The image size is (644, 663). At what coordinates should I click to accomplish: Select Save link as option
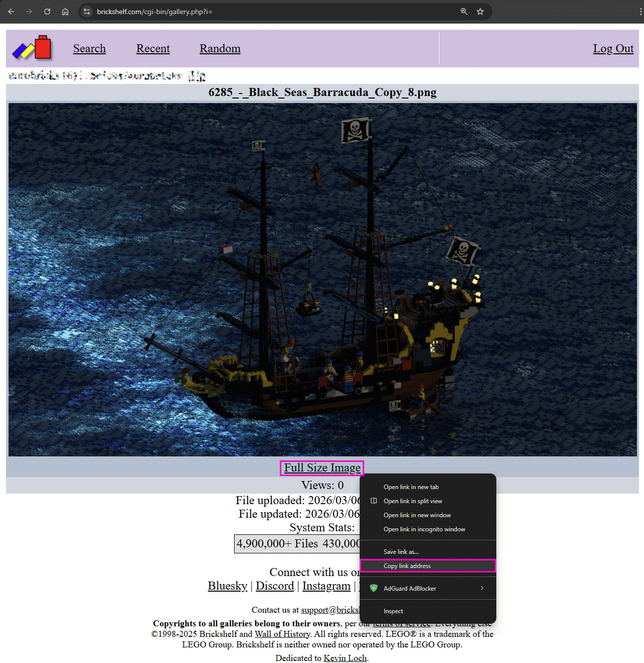(x=401, y=551)
